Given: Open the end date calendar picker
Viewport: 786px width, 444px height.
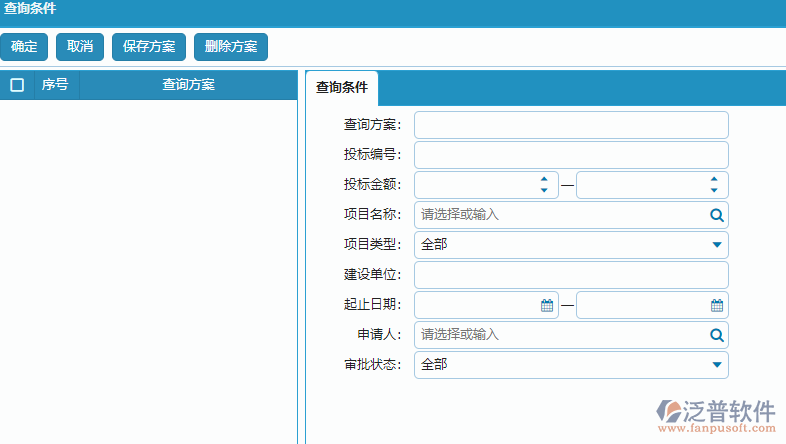Looking at the screenshot, I should tap(716, 305).
